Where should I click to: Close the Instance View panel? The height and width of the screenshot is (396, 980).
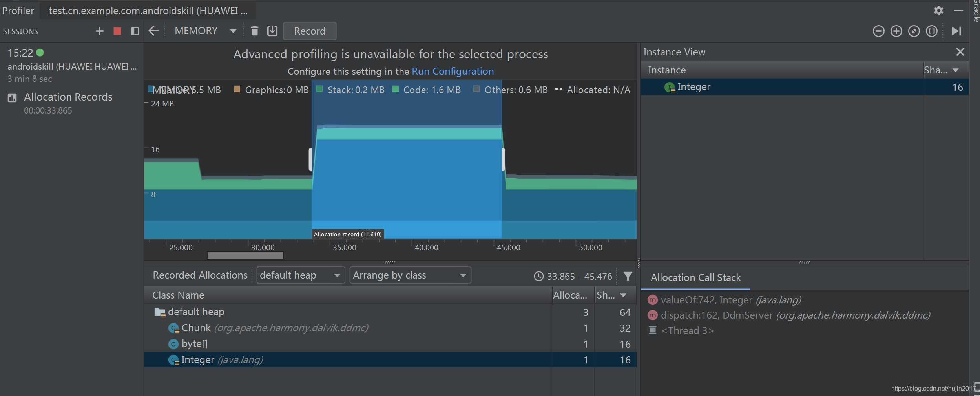(960, 52)
